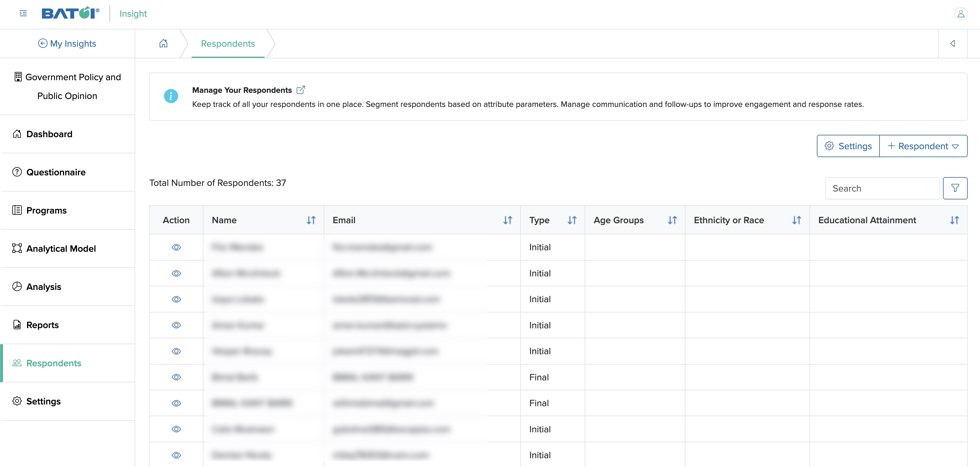Select the Respondents breadcrumb tab

tap(228, 44)
